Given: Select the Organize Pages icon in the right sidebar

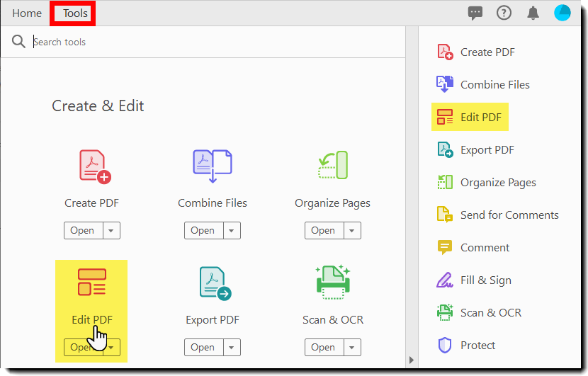Looking at the screenshot, I should [x=445, y=182].
